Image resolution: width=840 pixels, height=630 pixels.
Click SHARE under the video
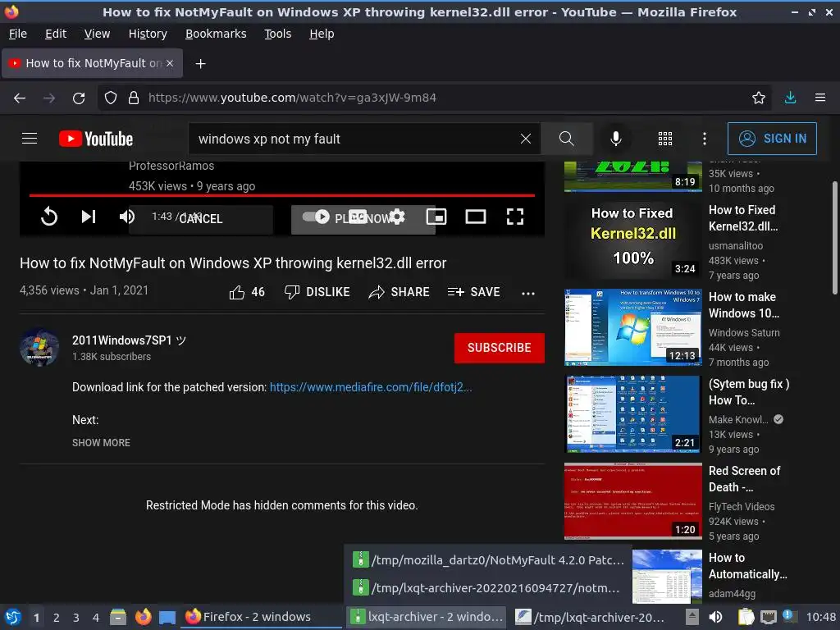coord(399,292)
